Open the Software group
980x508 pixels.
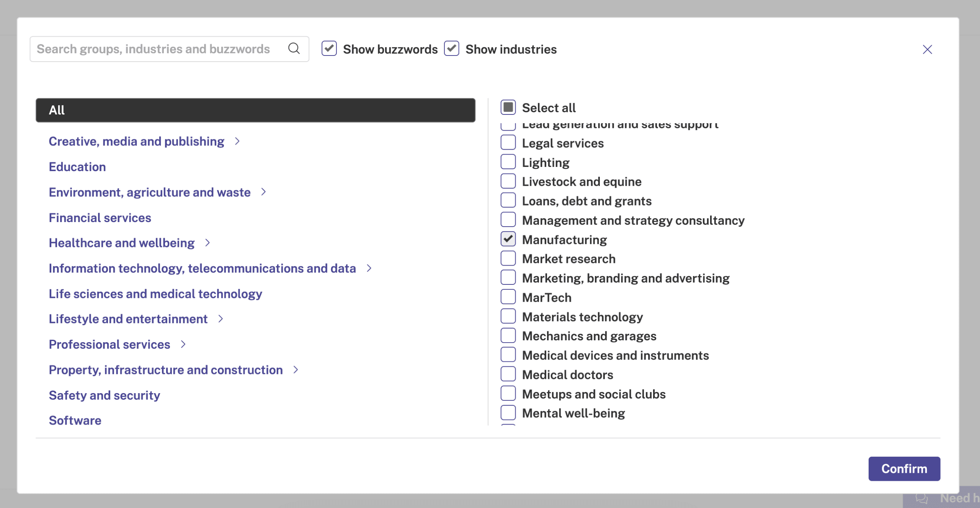coord(75,420)
